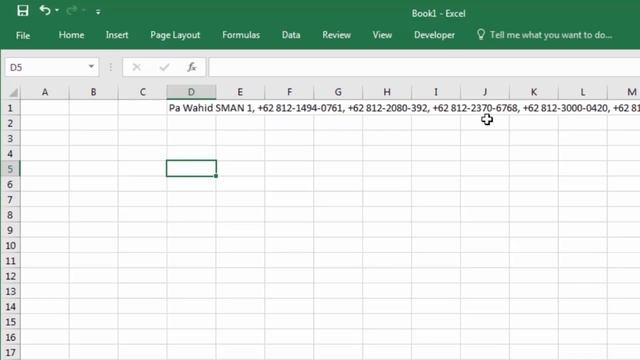Click the Redo arrow icon
640x360 pixels.
click(x=72, y=10)
